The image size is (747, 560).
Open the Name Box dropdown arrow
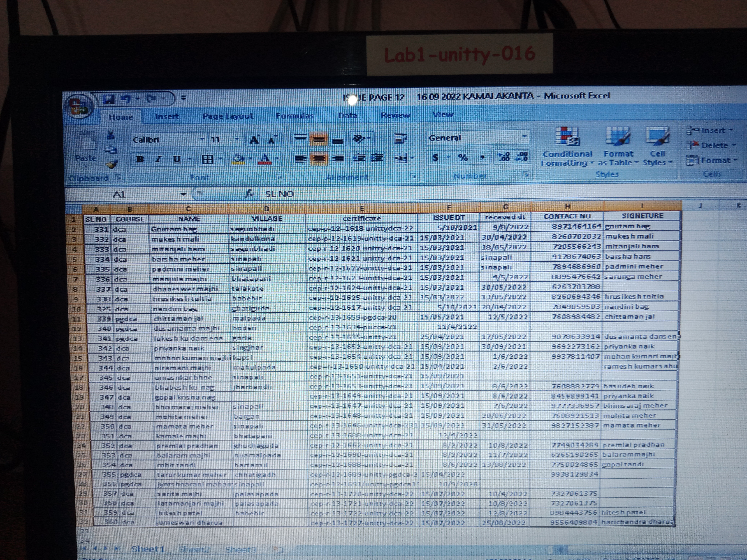(183, 194)
